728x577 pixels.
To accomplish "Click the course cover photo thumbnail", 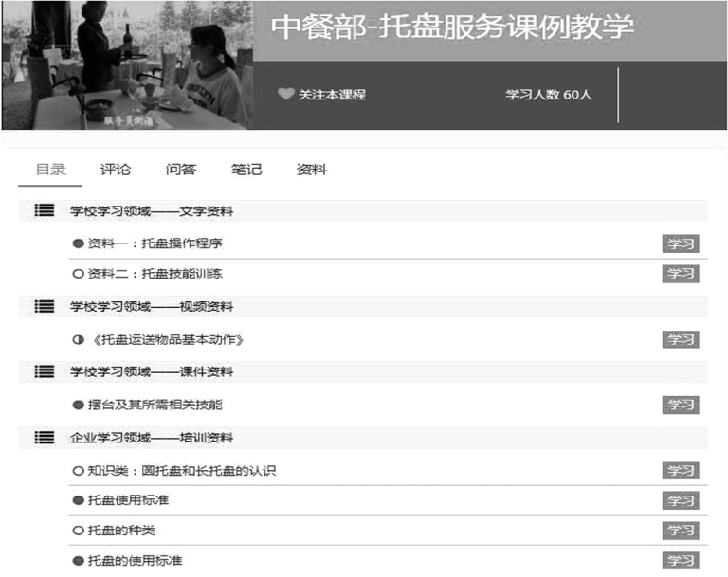I will point(126,64).
